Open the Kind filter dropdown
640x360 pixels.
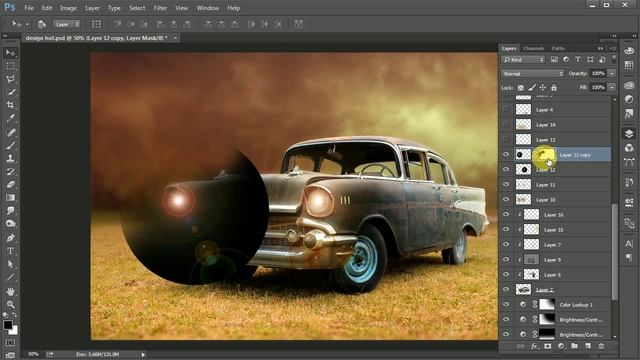click(523, 60)
